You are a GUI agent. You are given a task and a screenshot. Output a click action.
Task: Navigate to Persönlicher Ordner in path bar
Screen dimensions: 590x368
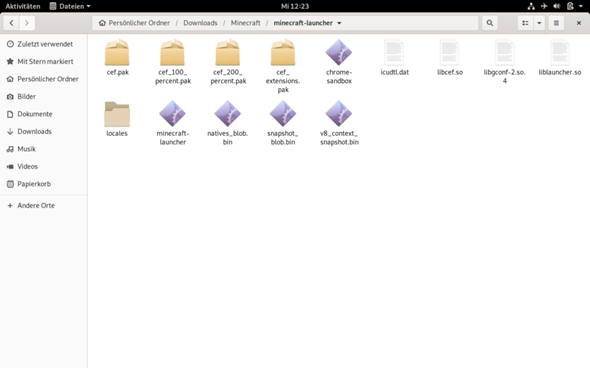(134, 23)
